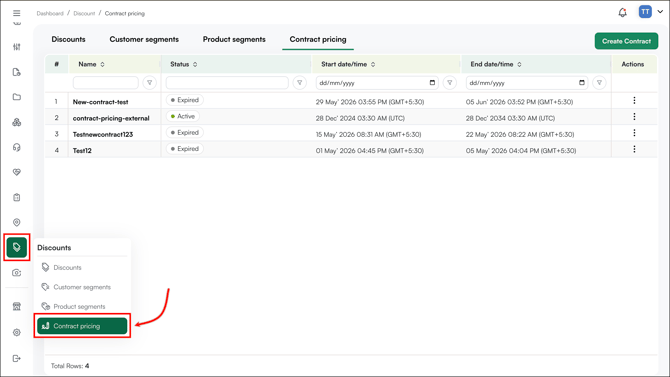Click the logout icon in sidebar
Viewport: 670px width, 377px height.
pyautogui.click(x=17, y=358)
